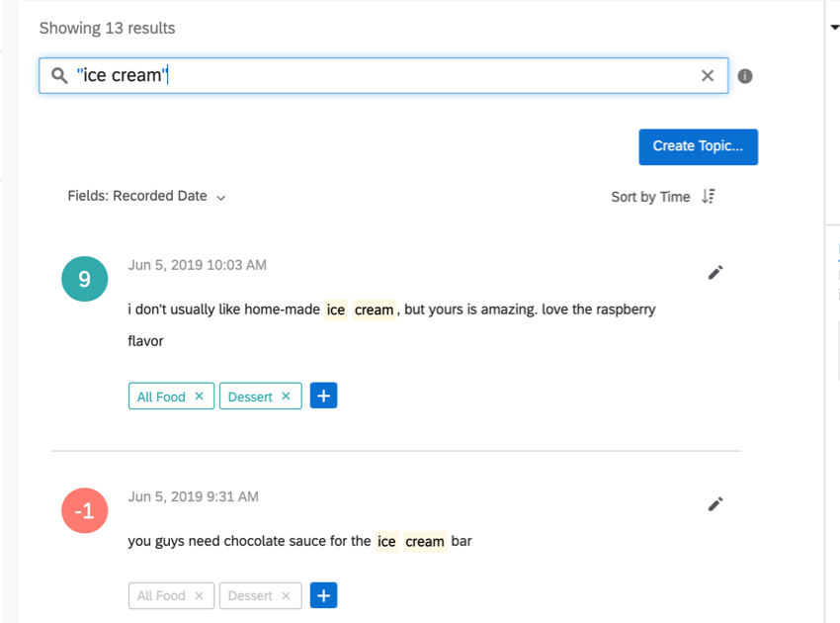
Task: Click the Create Topic button
Action: pos(698,146)
